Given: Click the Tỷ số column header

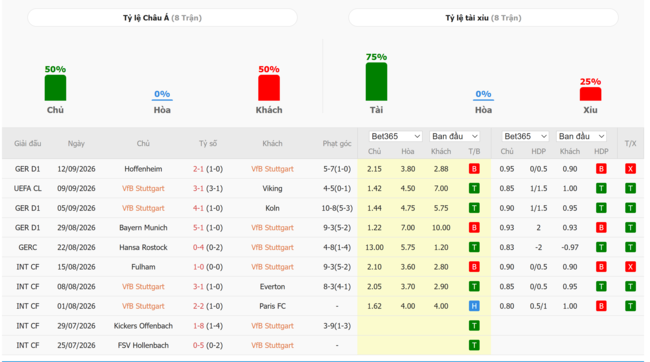Looking at the screenshot, I should point(208,143).
